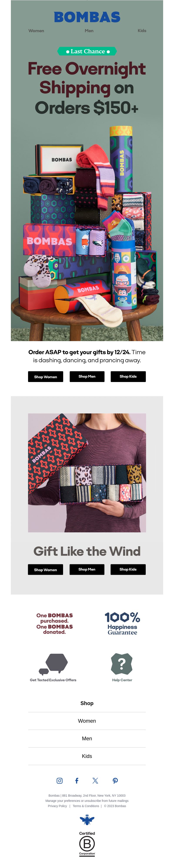Click the Get Texted Exclusive Offers chat icon
The image size is (174, 868).
[x=53, y=664]
